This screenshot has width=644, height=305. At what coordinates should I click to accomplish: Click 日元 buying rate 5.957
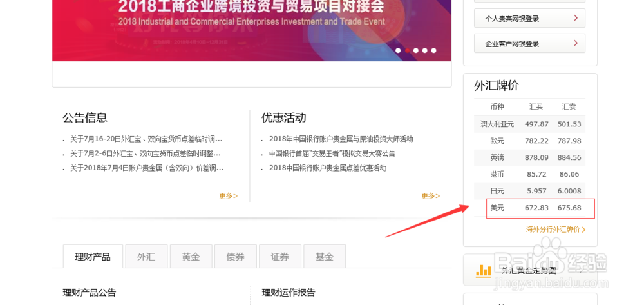536,191
